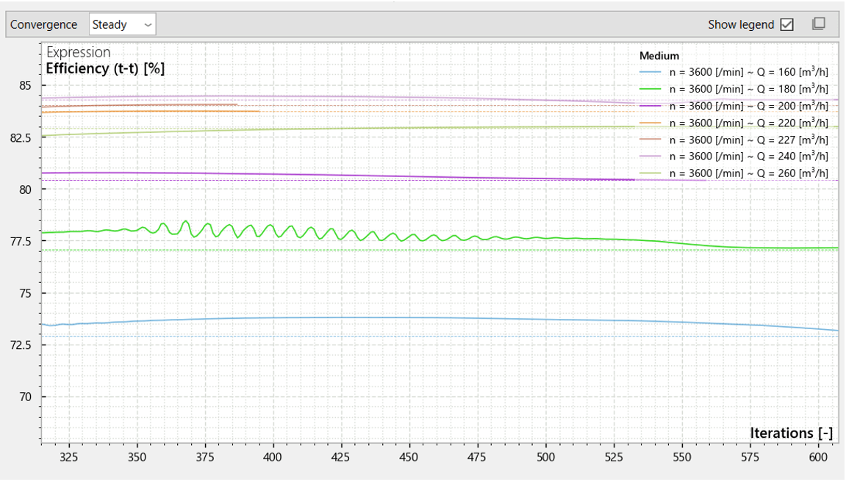Click the Convergence label

click(x=43, y=25)
